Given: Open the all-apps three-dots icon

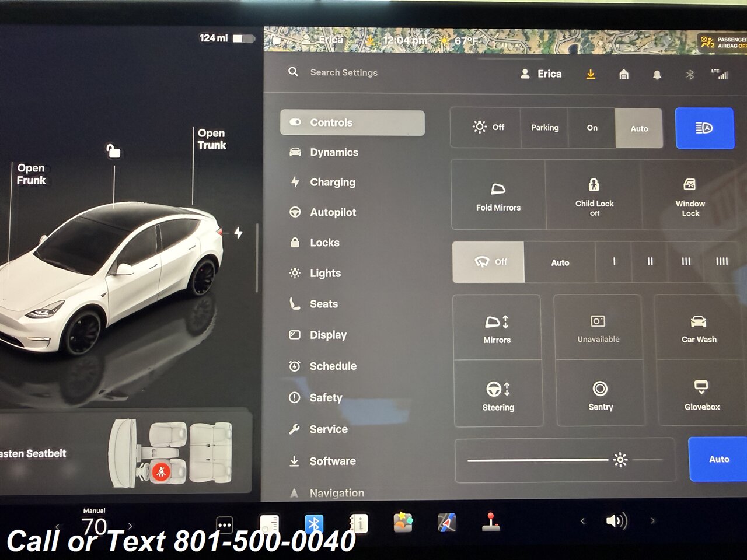Looking at the screenshot, I should click(x=225, y=524).
